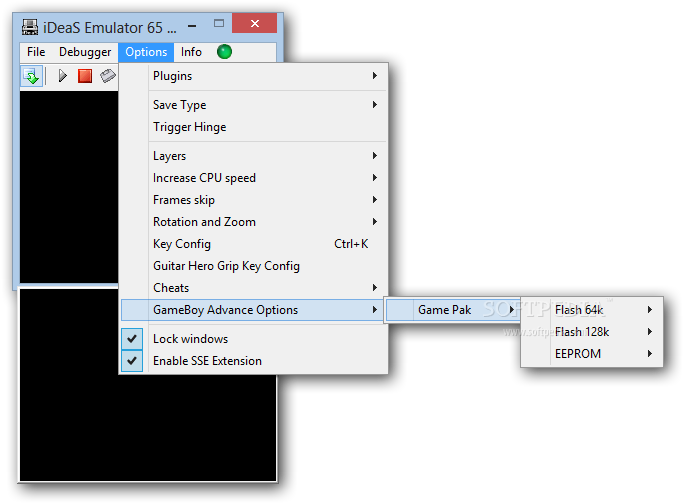The image size is (684, 504).
Task: Toggle the Enable SSE Extension checkmark
Action: pos(132,361)
